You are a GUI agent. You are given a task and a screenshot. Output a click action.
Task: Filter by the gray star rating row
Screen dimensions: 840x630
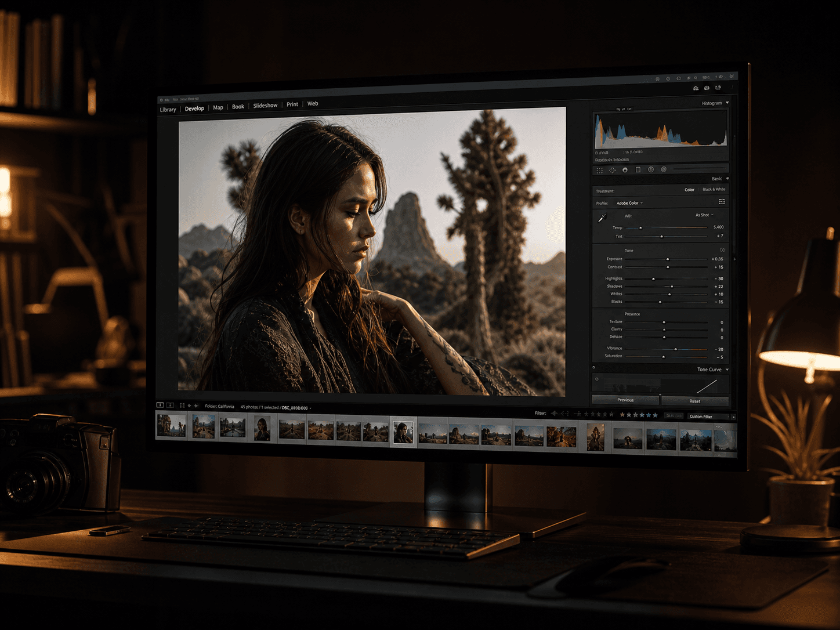[594, 414]
